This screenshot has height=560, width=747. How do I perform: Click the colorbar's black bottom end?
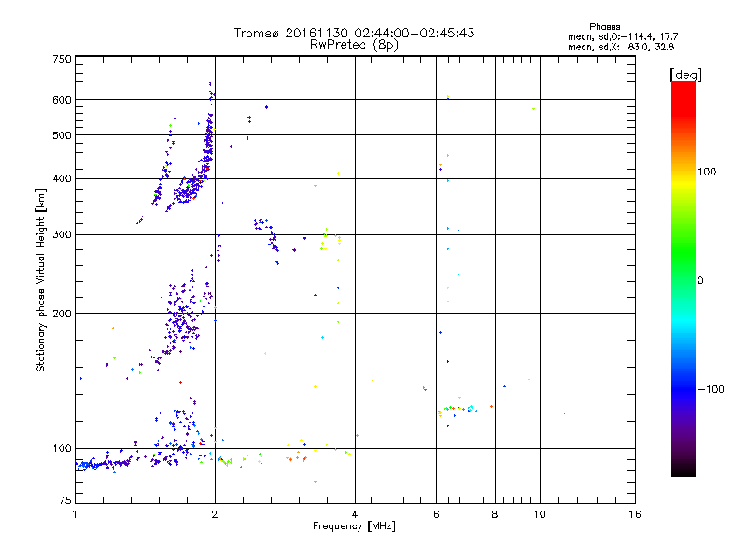click(684, 469)
